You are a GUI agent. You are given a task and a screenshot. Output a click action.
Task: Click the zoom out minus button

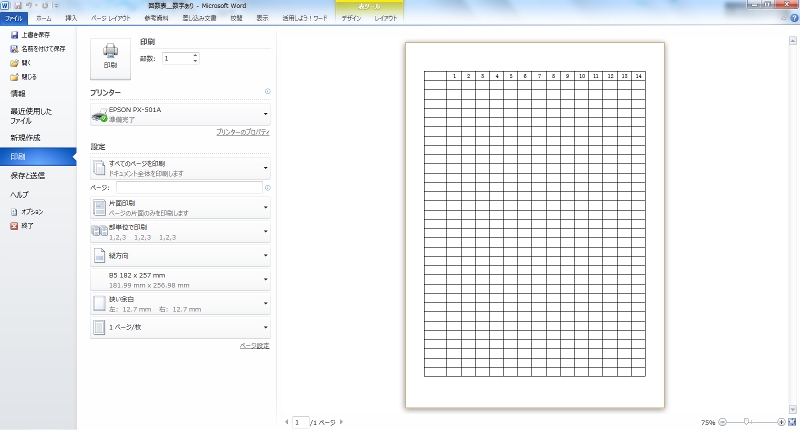pos(722,422)
